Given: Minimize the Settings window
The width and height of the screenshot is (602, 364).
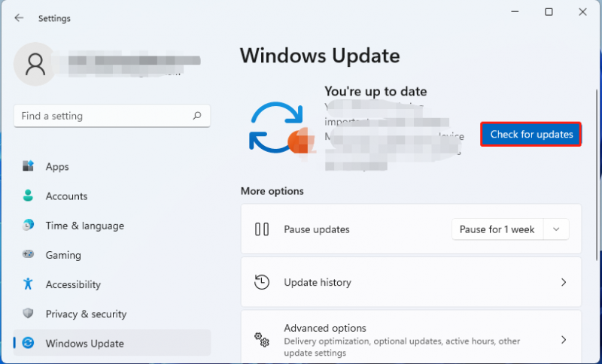Looking at the screenshot, I should tap(515, 12).
